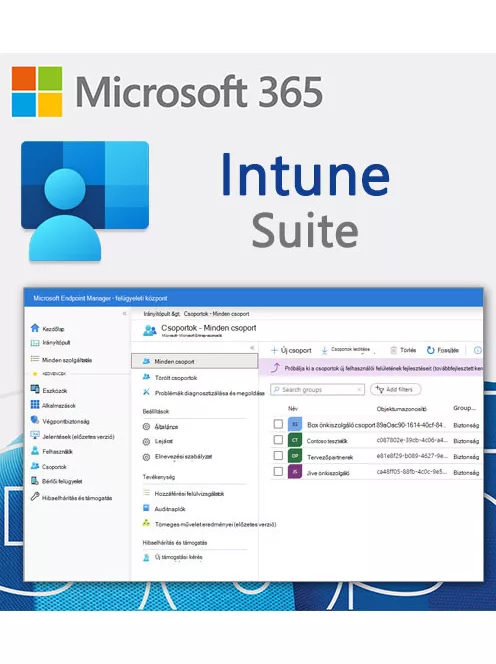Click Csoportok letöltése button

click(x=346, y=350)
